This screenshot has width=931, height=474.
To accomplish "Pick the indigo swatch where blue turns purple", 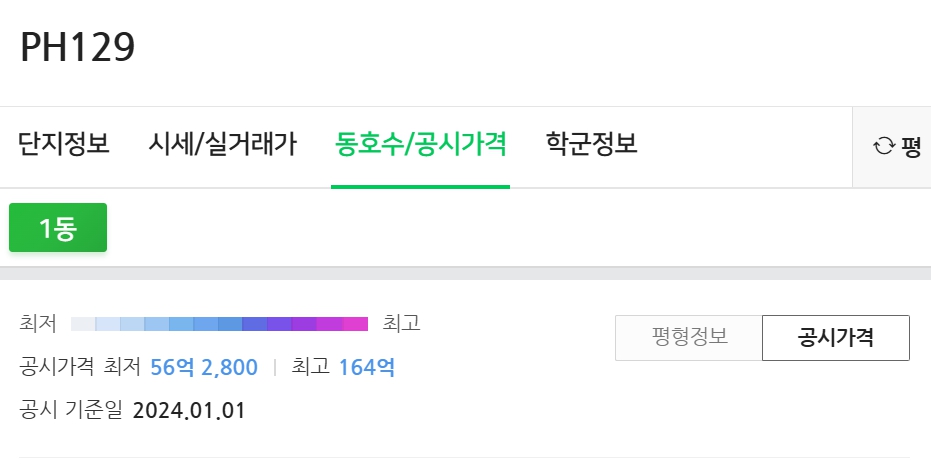I will tap(254, 324).
